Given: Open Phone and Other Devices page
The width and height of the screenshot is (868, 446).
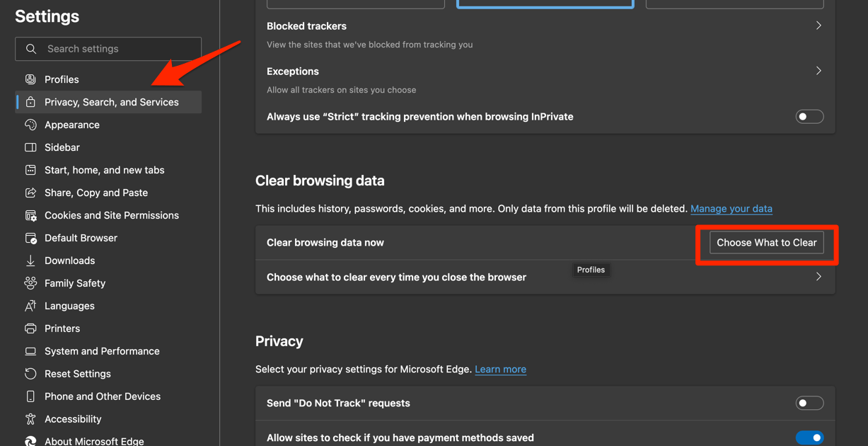Looking at the screenshot, I should point(108,396).
